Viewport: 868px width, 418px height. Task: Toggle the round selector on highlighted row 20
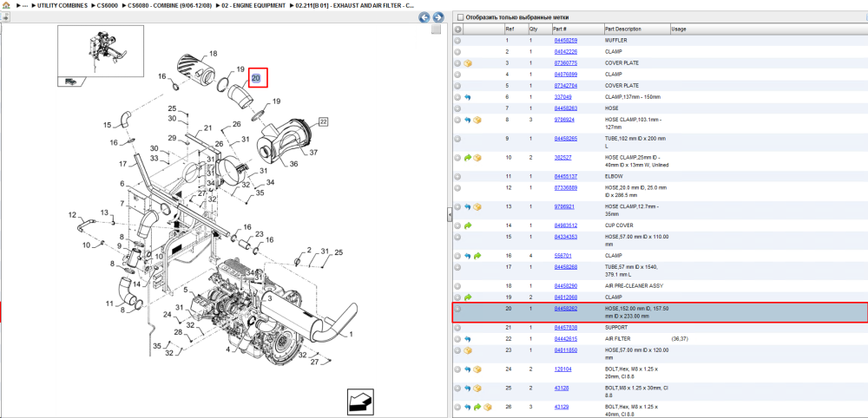[x=457, y=309]
